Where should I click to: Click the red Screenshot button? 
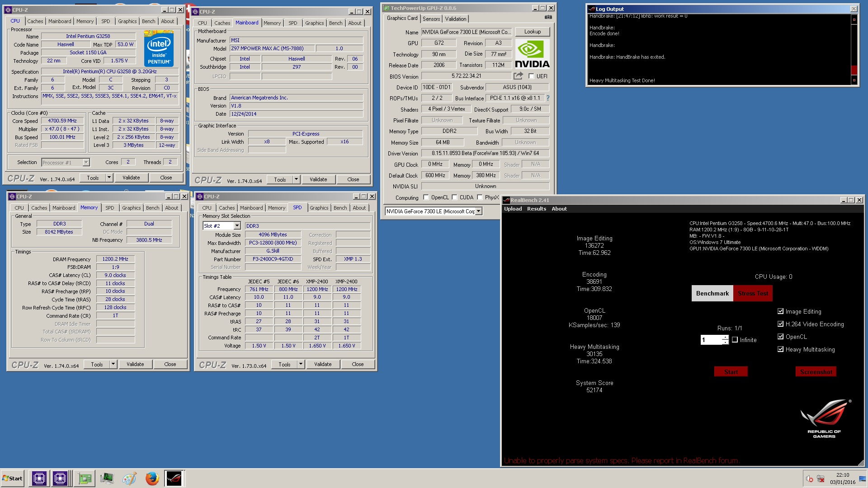pos(816,372)
